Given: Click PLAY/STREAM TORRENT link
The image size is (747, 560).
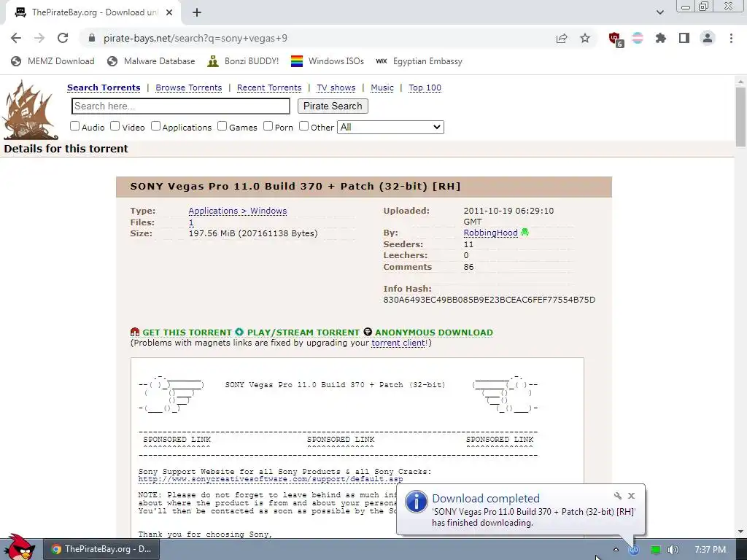Looking at the screenshot, I should click(303, 332).
